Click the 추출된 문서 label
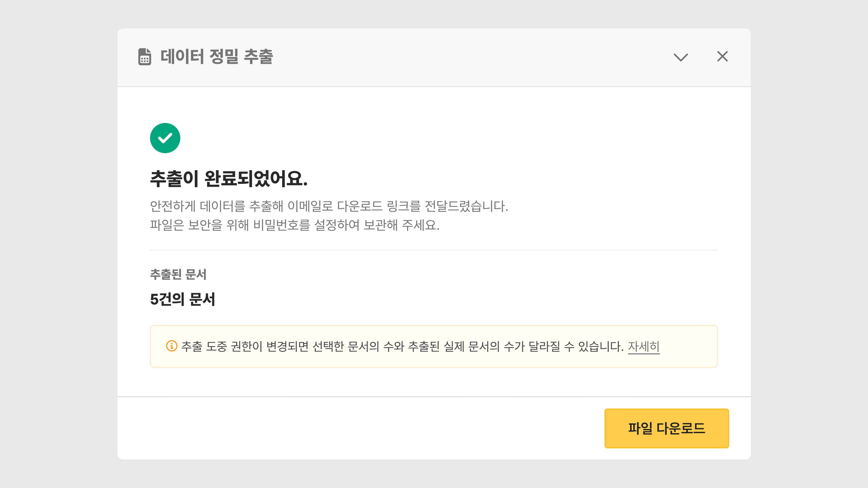This screenshot has width=868, height=488. pyautogui.click(x=178, y=274)
